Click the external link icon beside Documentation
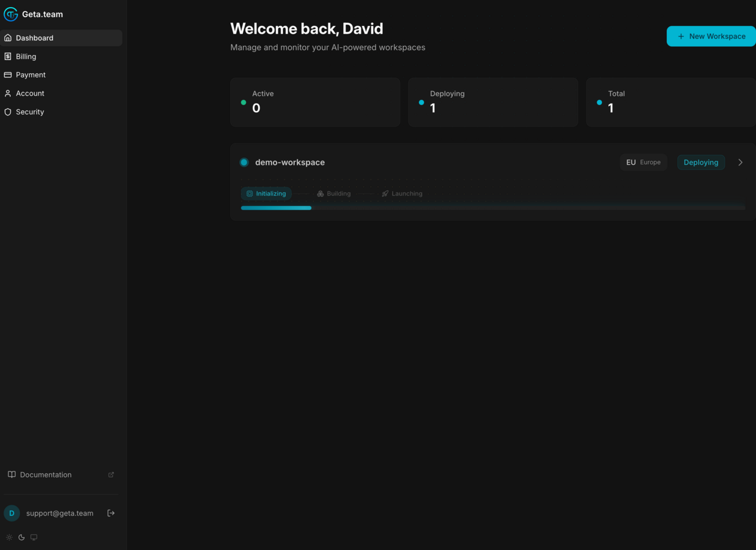The image size is (756, 550). [x=111, y=474]
